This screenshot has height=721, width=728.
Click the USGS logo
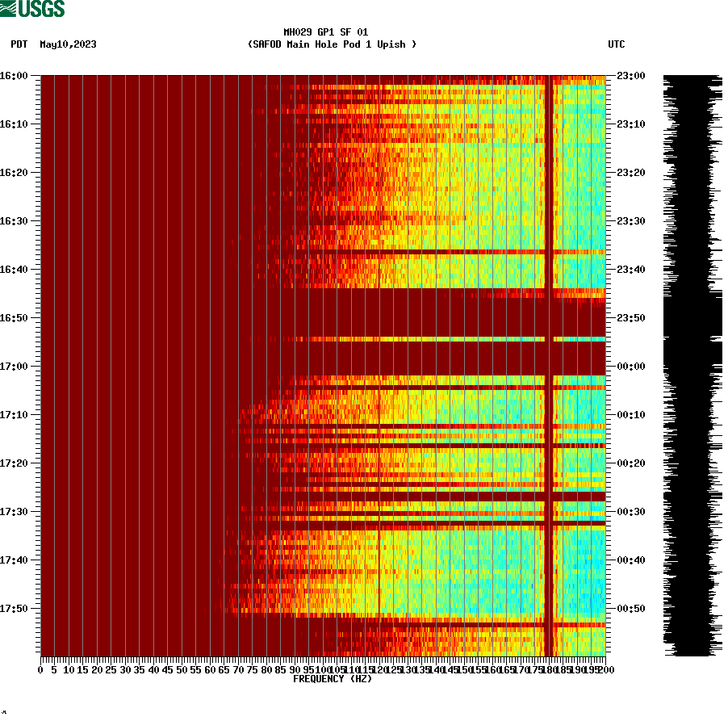32,8
